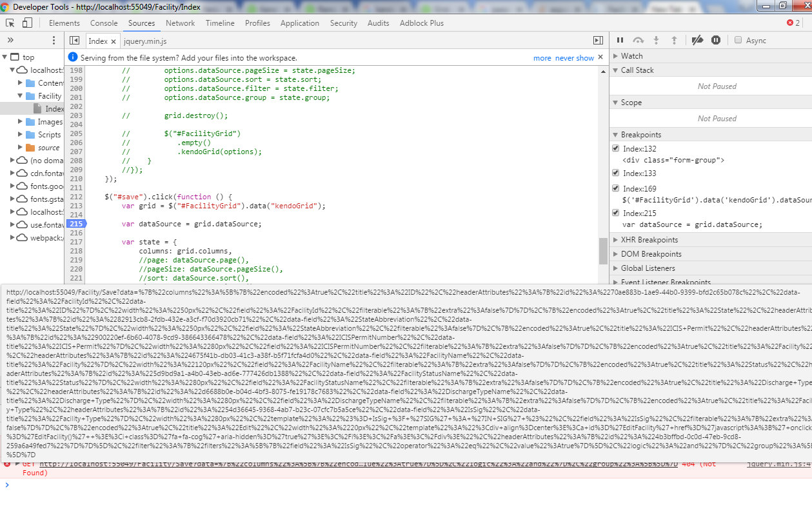812x514 pixels.
Task: Expand the Scripts folder in tree
Action: click(21, 135)
